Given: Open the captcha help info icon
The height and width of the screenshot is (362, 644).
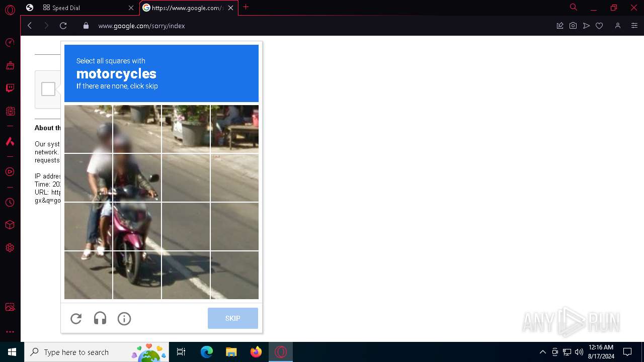Looking at the screenshot, I should (124, 318).
